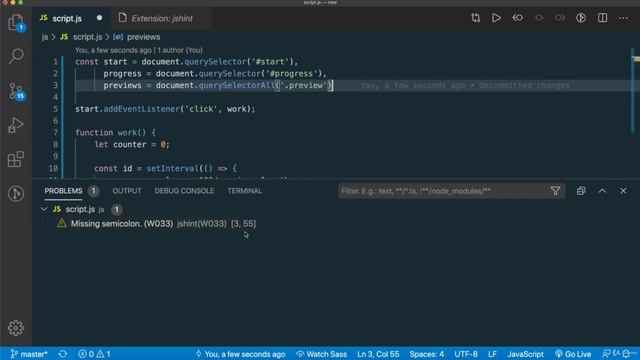640x360 pixels.
Task: Click the blame info in status bar
Action: [240, 354]
